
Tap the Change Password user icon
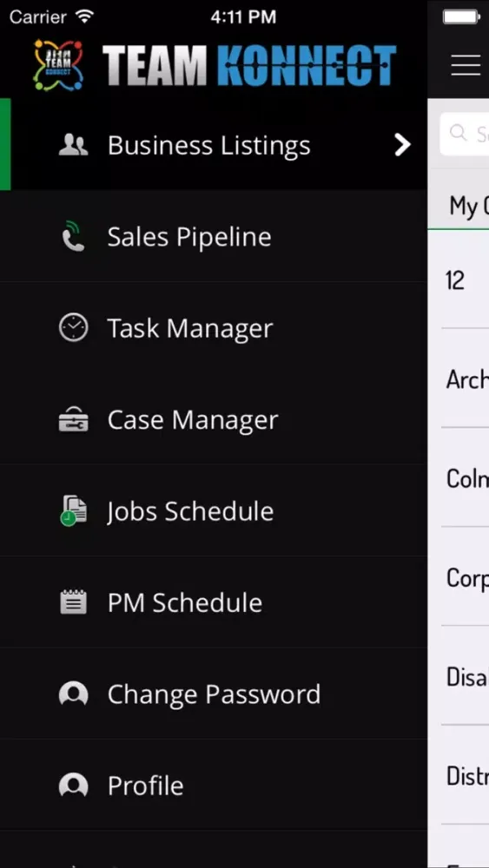click(x=73, y=694)
